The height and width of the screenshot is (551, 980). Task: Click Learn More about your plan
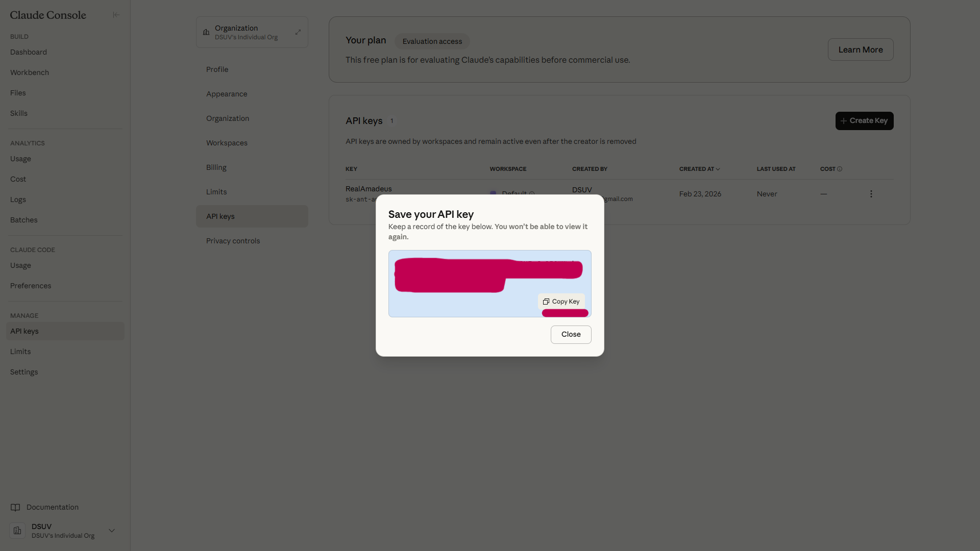click(860, 49)
